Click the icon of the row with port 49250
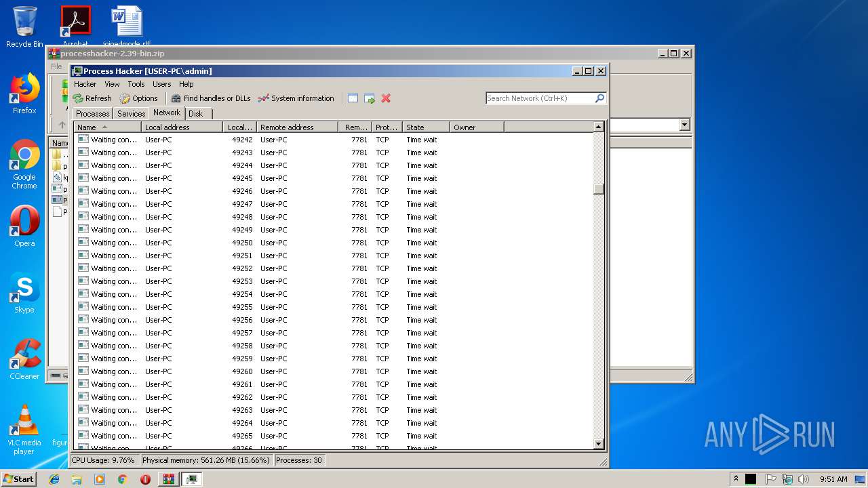Viewport: 868px width, 488px height. [83, 242]
